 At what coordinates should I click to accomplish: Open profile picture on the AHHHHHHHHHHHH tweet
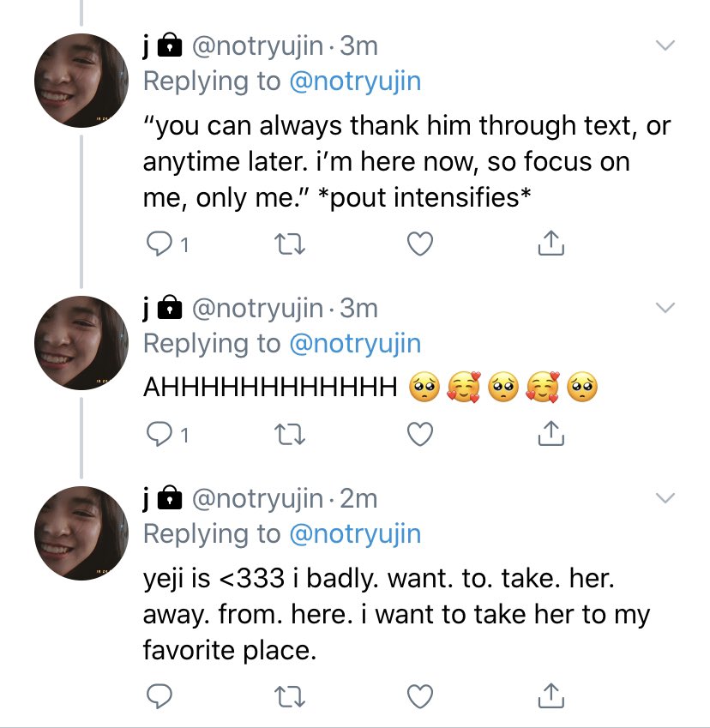[x=81, y=343]
